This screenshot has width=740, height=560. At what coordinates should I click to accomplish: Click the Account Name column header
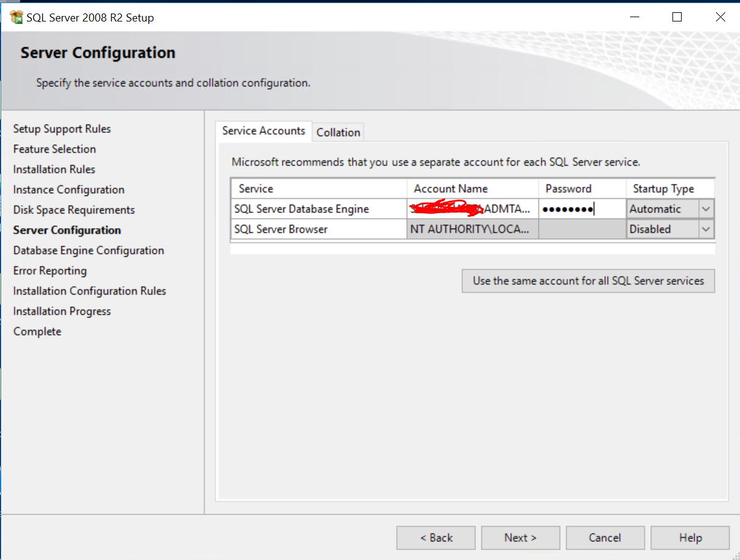(x=472, y=189)
